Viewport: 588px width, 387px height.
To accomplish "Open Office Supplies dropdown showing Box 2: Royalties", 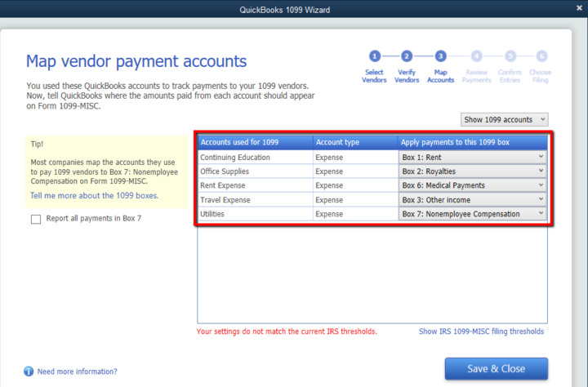I will click(x=473, y=171).
